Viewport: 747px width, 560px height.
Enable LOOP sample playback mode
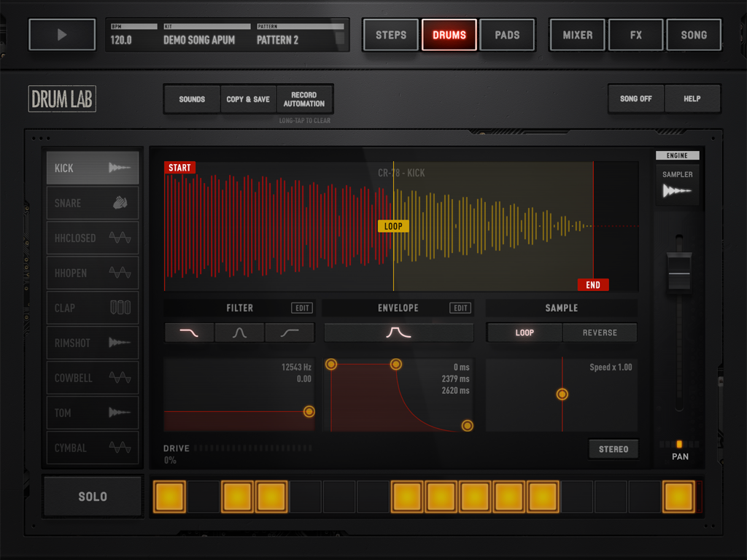click(524, 332)
